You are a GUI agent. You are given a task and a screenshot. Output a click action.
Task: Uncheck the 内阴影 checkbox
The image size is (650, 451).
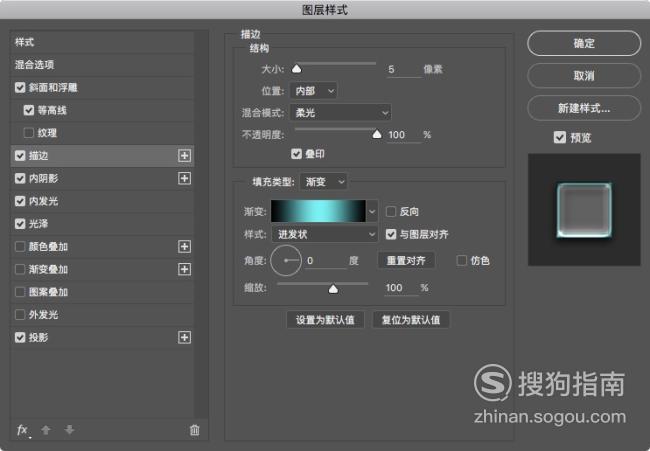click(20, 179)
